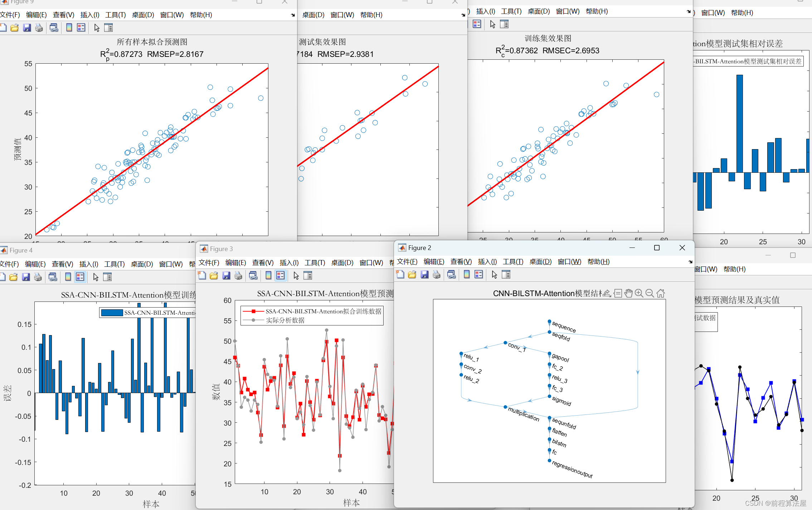
Task: Open Property Inspector icon in Figure 2 toolbar
Action: pyautogui.click(x=506, y=275)
